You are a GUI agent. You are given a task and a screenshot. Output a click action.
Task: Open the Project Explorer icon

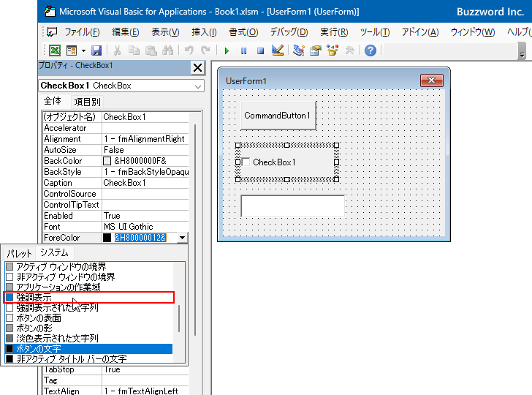coord(299,50)
